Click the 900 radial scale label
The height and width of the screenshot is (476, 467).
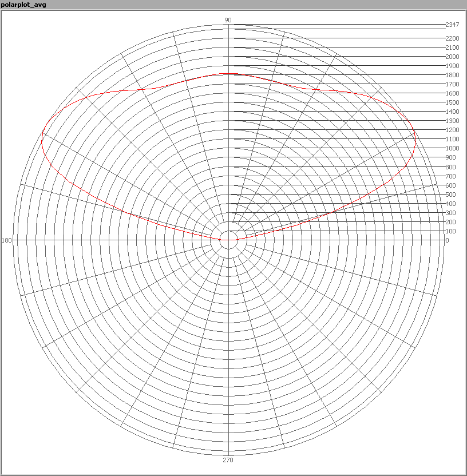450,157
